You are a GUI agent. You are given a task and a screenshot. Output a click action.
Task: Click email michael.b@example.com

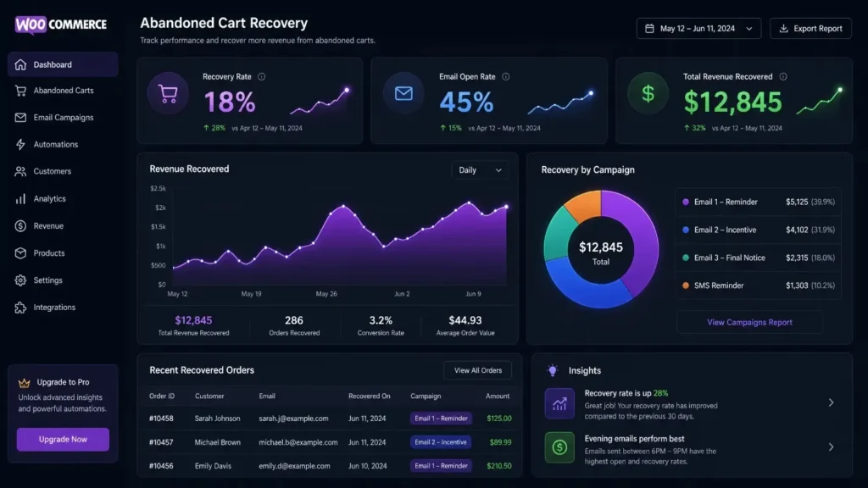(298, 442)
